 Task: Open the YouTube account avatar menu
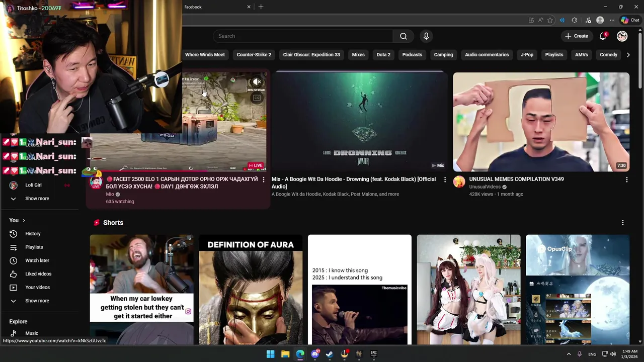[622, 36]
